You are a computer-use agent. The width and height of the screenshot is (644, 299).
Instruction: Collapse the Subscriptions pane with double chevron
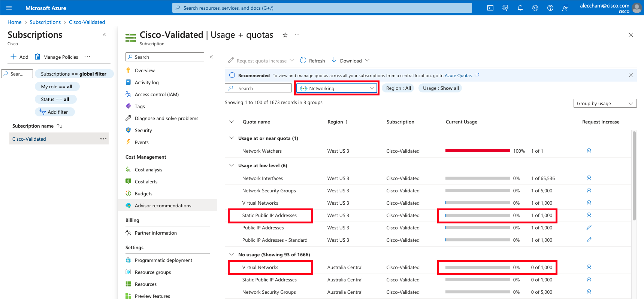point(105,35)
